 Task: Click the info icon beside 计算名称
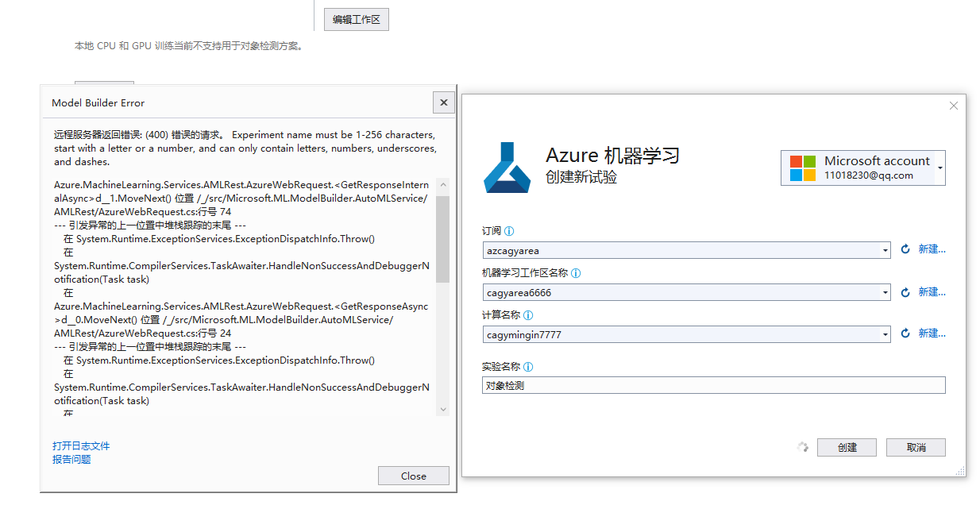(x=528, y=315)
